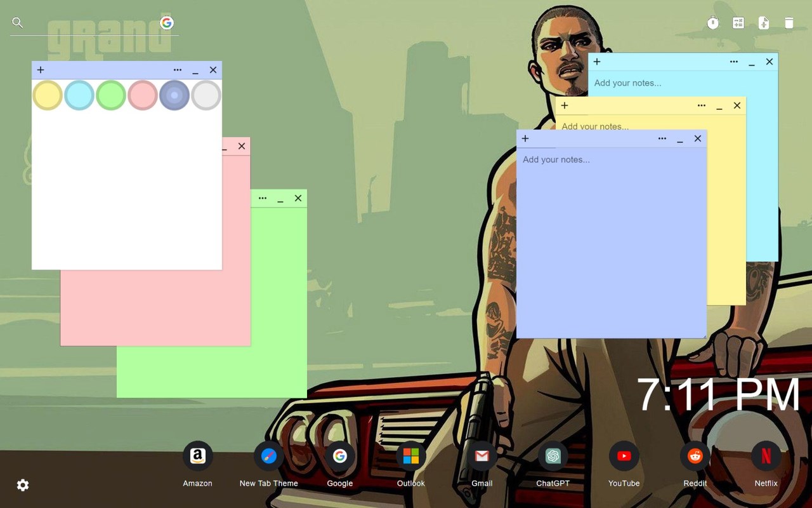Open the yellow note's three-dot menu
The width and height of the screenshot is (812, 508).
(x=702, y=105)
